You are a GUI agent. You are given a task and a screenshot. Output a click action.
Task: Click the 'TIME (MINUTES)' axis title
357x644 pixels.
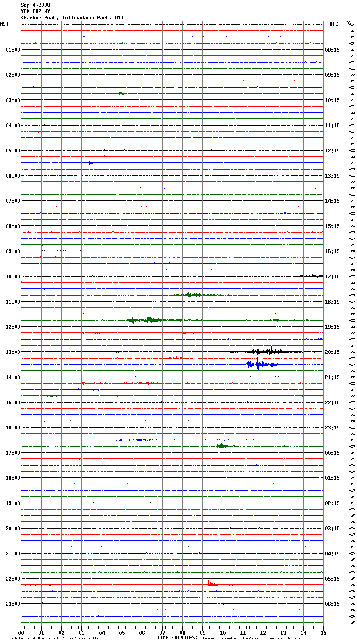point(177,638)
